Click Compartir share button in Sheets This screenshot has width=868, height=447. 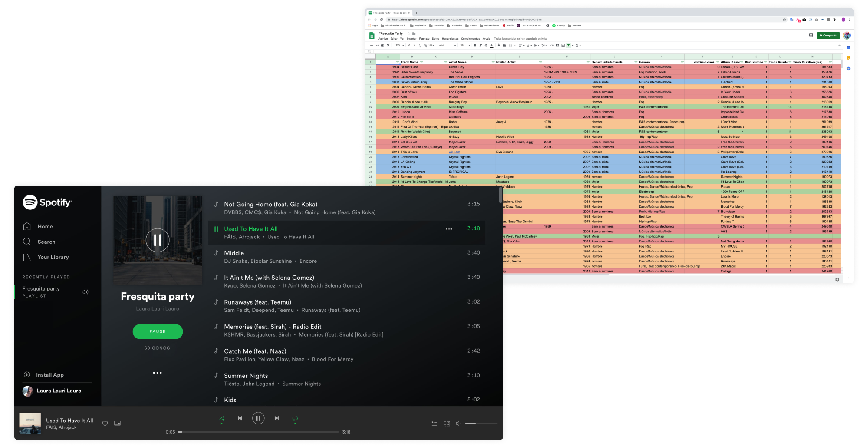coord(828,36)
